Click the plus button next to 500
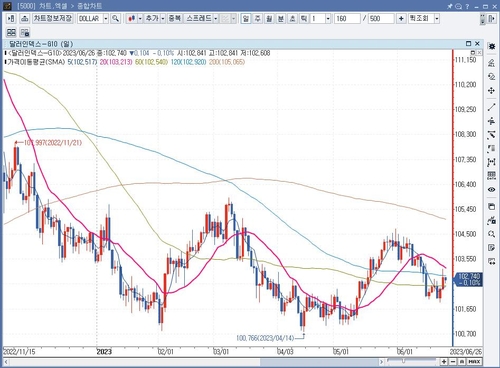 [401, 19]
